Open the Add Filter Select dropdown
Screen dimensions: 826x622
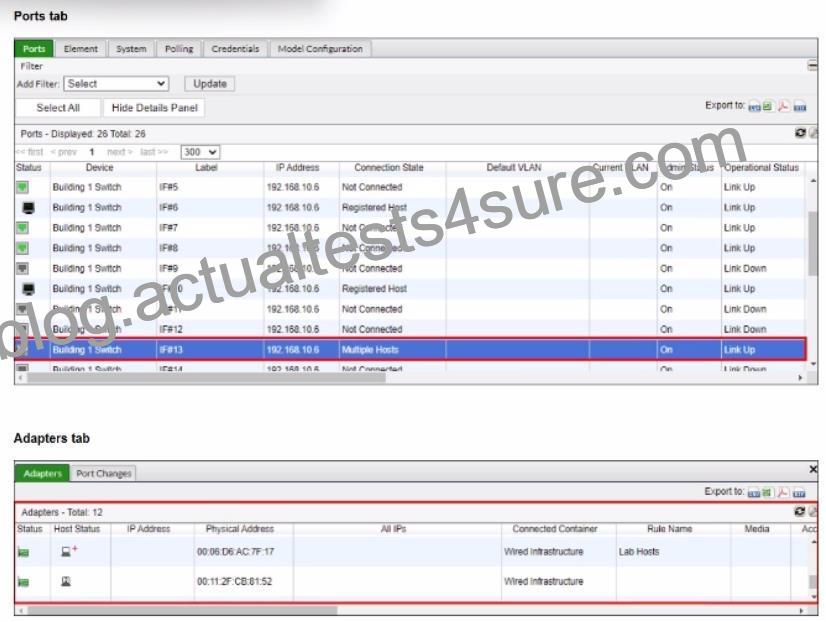coord(116,84)
